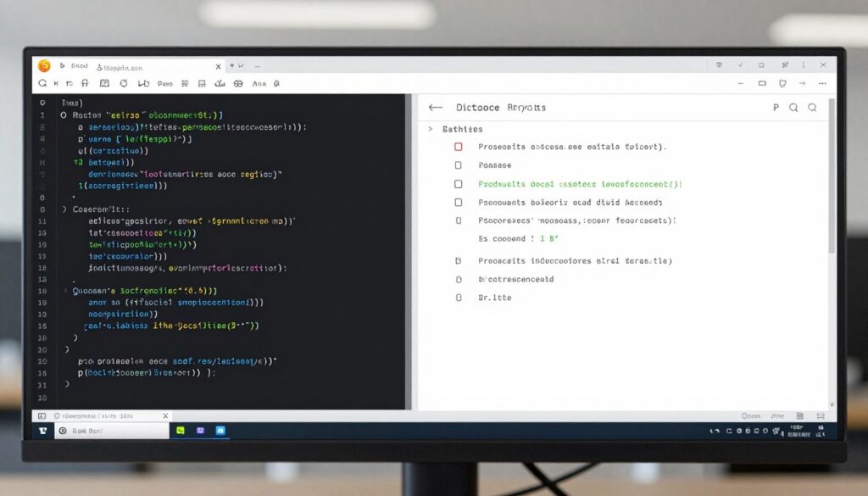Screen dimensions: 868x496
Task: Click the orange browser logo icon
Action: [44, 66]
